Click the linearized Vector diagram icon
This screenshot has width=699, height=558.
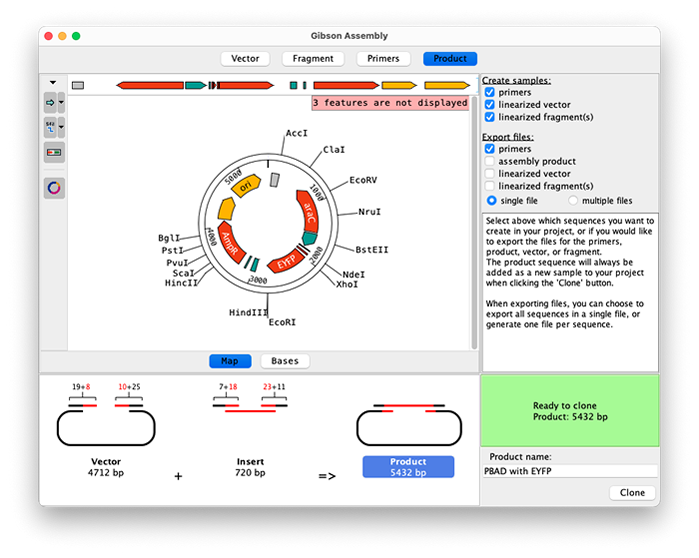point(106,427)
